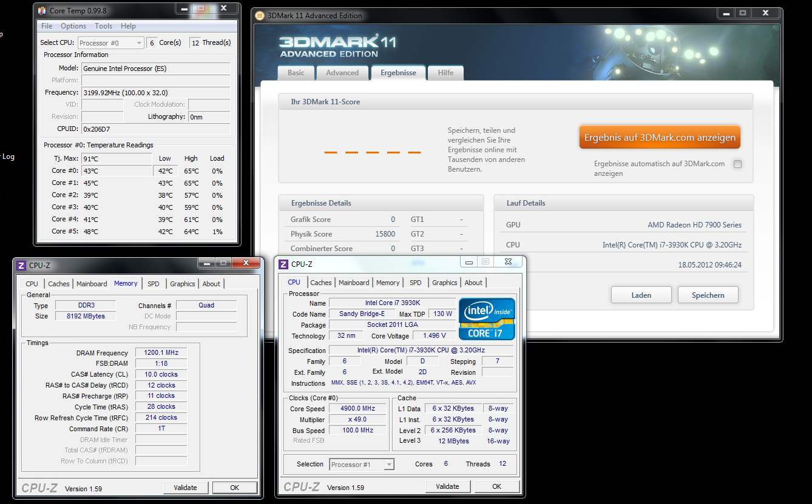This screenshot has width=812, height=504.
Task: Select Mainboard tab in CPU-Z Memory window
Action: click(x=92, y=284)
